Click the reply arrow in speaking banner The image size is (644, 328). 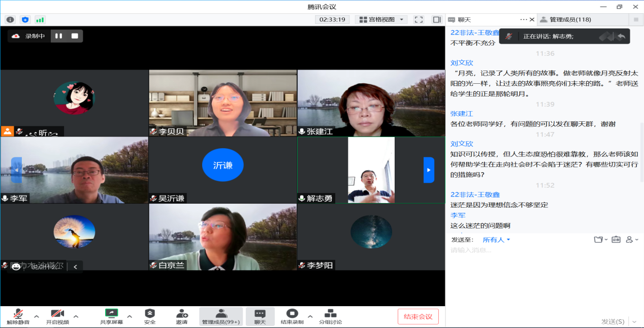tap(621, 37)
